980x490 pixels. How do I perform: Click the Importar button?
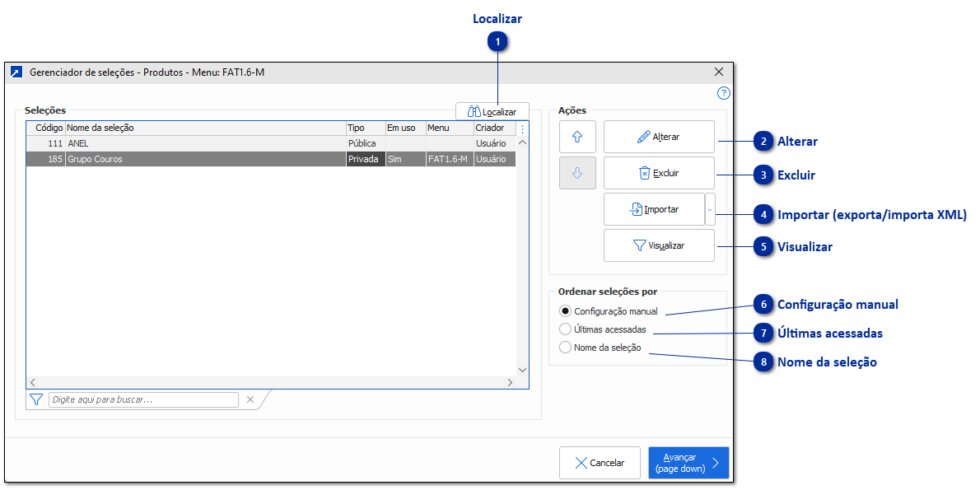coord(654,209)
